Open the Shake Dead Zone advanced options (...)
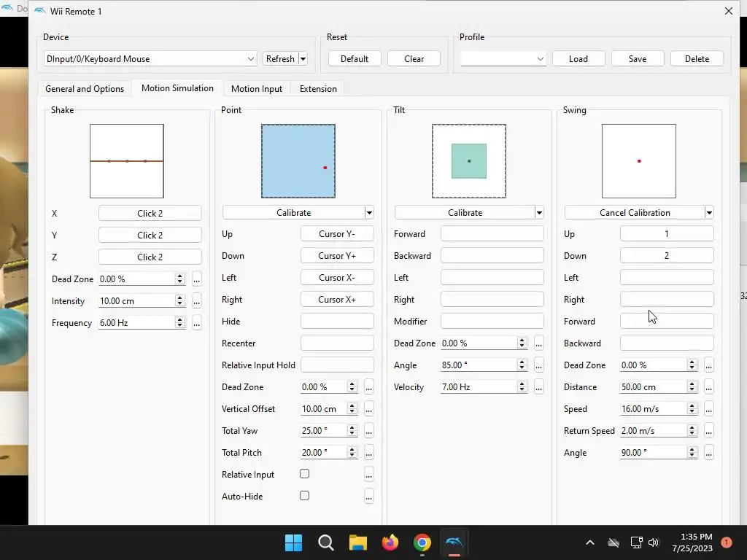Image resolution: width=747 pixels, height=560 pixels. (x=197, y=279)
